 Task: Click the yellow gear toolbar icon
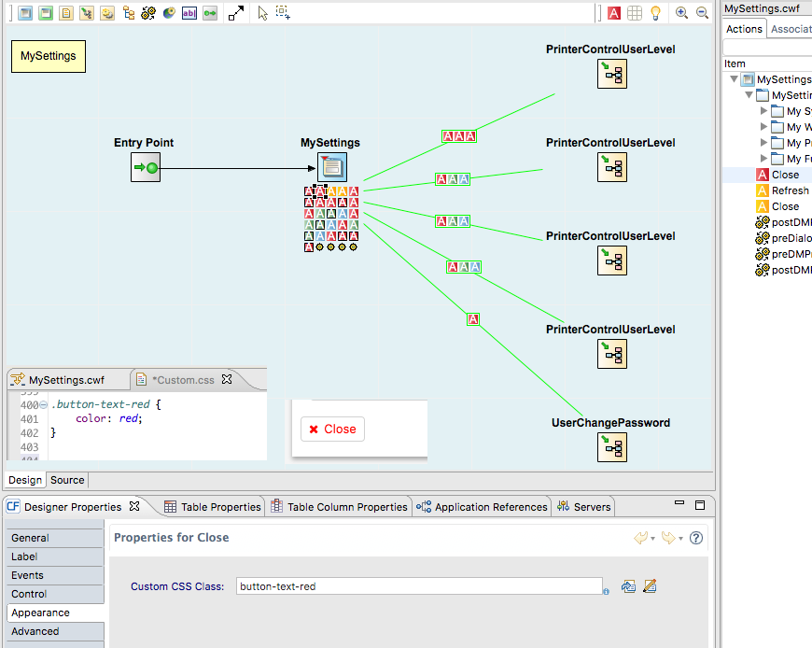pos(107,13)
